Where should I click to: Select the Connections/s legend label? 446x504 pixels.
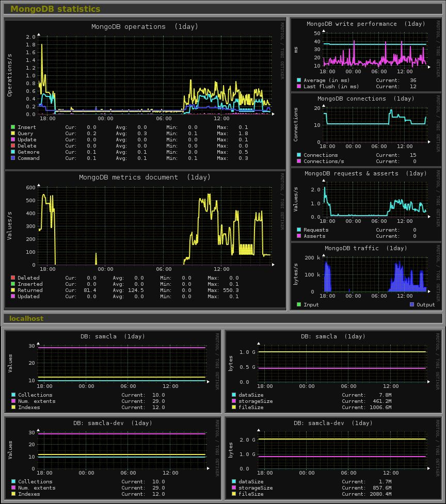[x=324, y=161]
